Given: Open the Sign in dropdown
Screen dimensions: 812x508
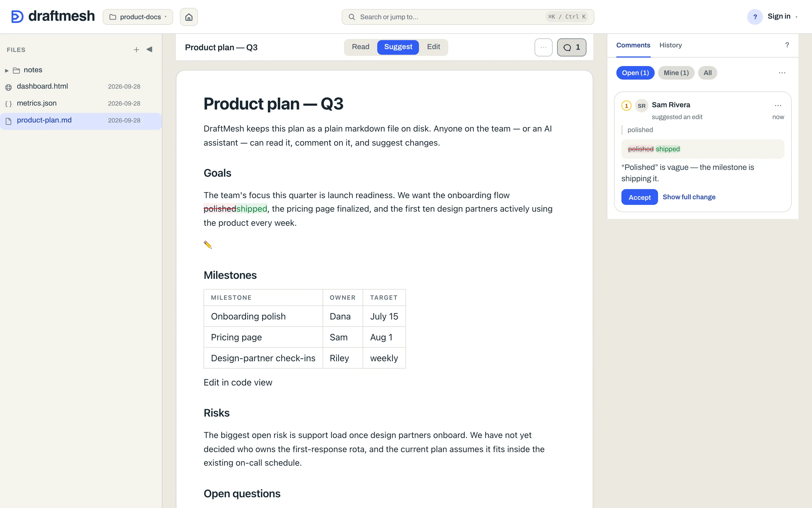Looking at the screenshot, I should point(782,16).
